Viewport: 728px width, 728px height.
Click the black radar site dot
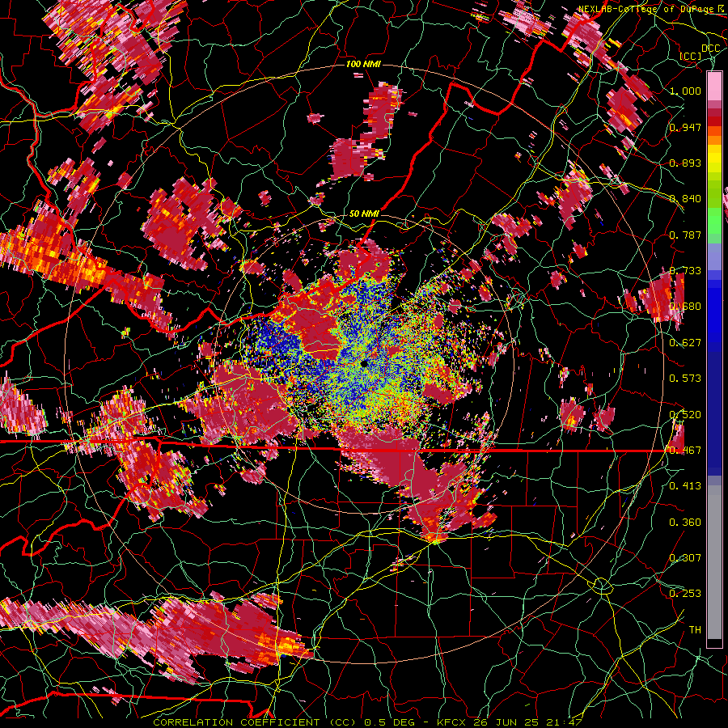click(x=364, y=363)
